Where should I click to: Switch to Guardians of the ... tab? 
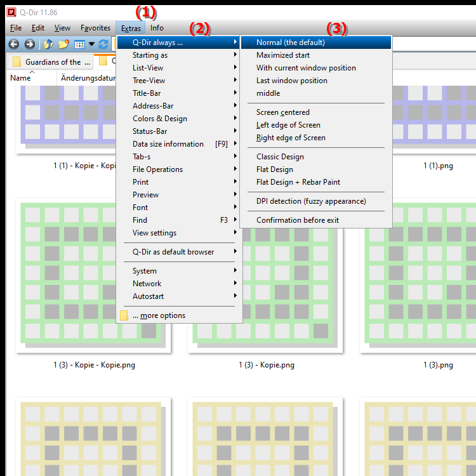coord(50,62)
